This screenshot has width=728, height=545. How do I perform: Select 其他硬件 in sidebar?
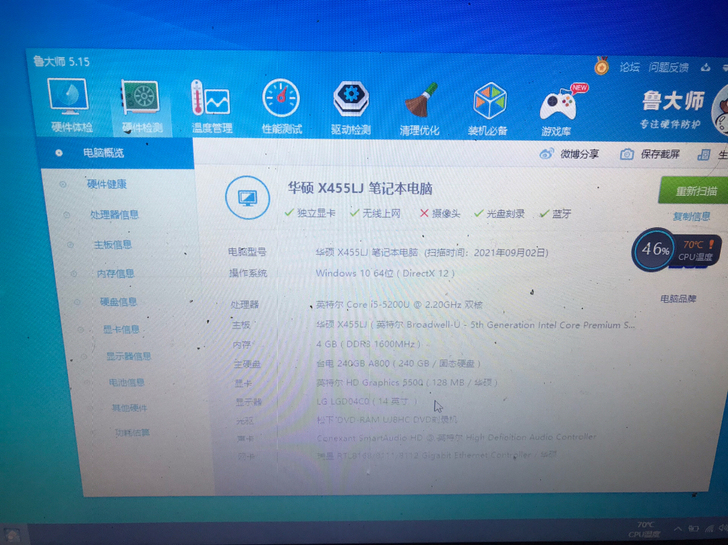130,408
